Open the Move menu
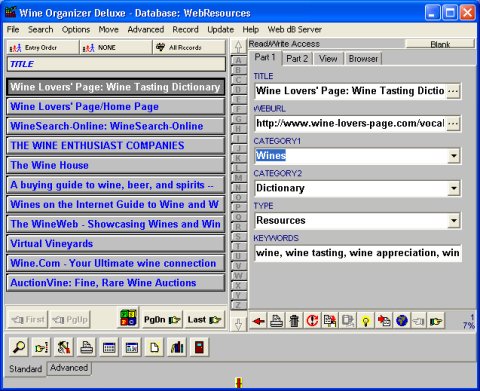 [108, 29]
